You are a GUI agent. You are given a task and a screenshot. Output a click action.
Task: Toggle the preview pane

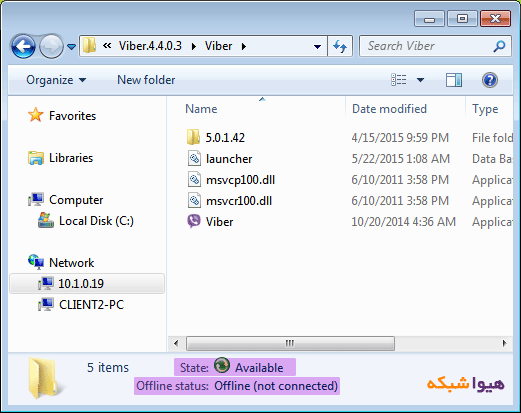tap(454, 80)
